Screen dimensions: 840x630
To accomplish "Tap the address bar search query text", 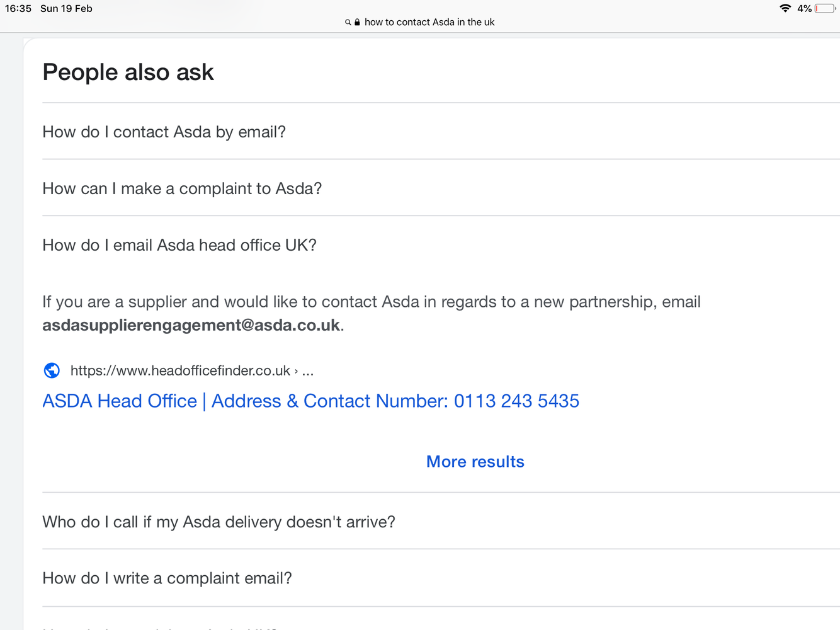I will click(x=429, y=22).
